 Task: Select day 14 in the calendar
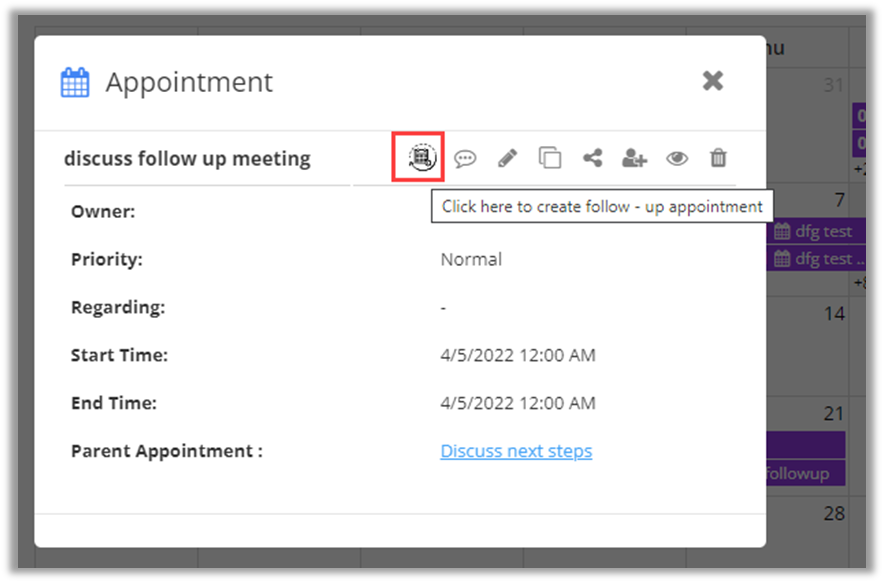pyautogui.click(x=834, y=314)
